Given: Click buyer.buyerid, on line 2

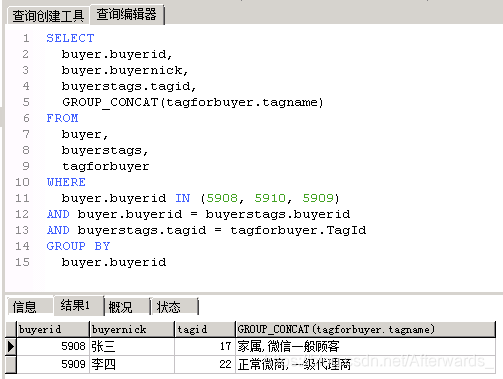Looking at the screenshot, I should pyautogui.click(x=117, y=54).
